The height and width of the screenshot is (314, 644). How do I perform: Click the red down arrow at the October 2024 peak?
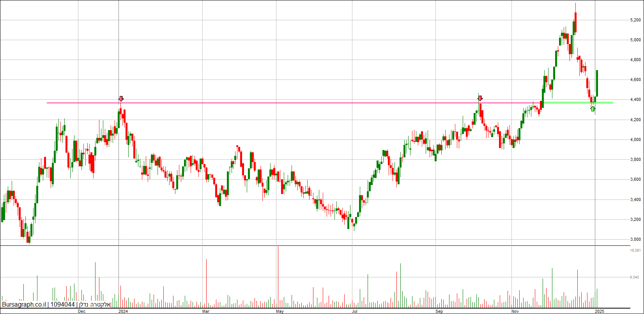pyautogui.click(x=480, y=99)
